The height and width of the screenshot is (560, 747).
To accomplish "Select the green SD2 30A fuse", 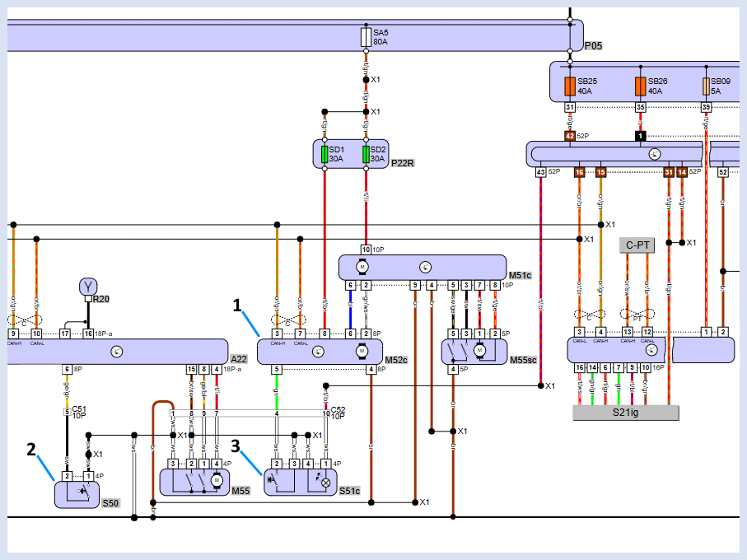I will 366,154.
